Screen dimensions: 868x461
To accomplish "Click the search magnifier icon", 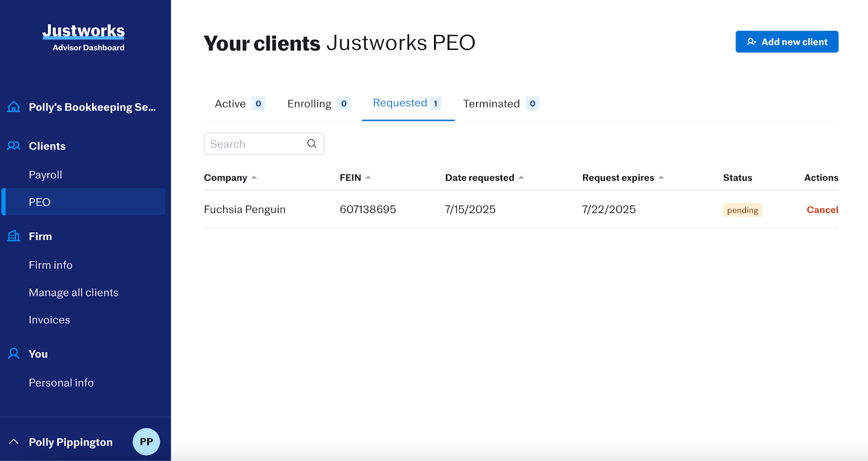I will 311,144.
